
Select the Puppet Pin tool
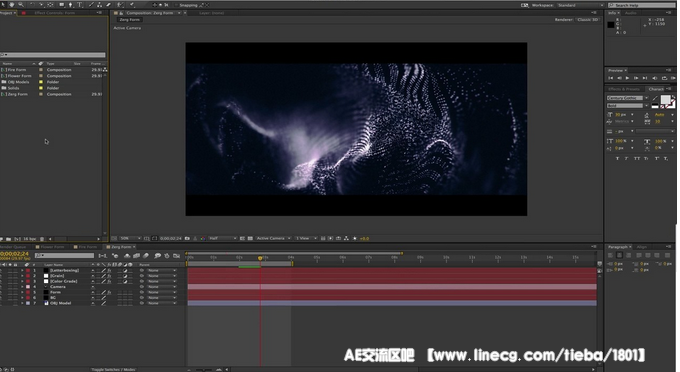132,5
